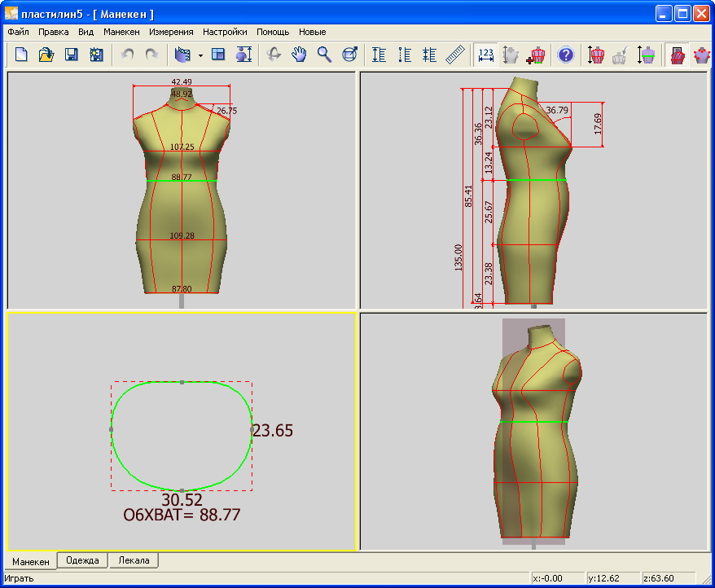Expand the dropdown arrow next to view cube

200,55
